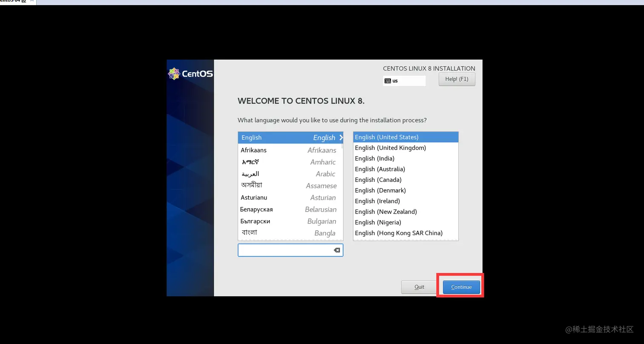Select Assamese language row
Viewport: 644px width, 344px height.
pyautogui.click(x=290, y=186)
